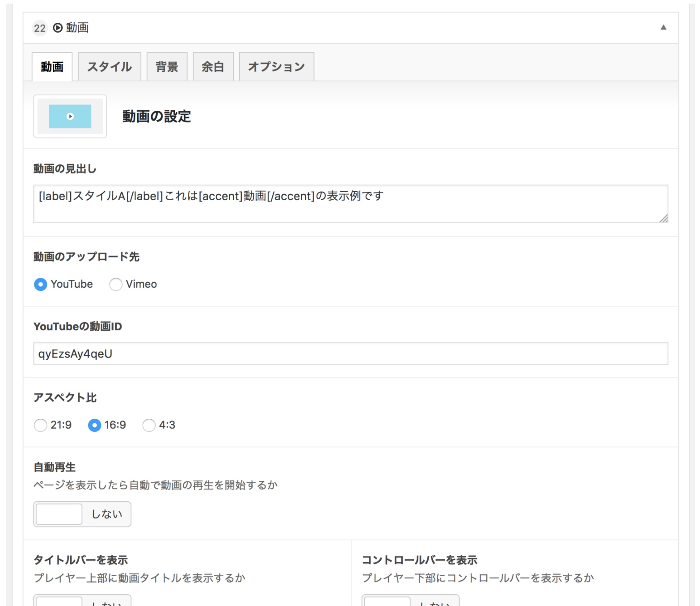The image size is (700, 606).
Task: Switch to the 背景 tab
Action: [167, 67]
